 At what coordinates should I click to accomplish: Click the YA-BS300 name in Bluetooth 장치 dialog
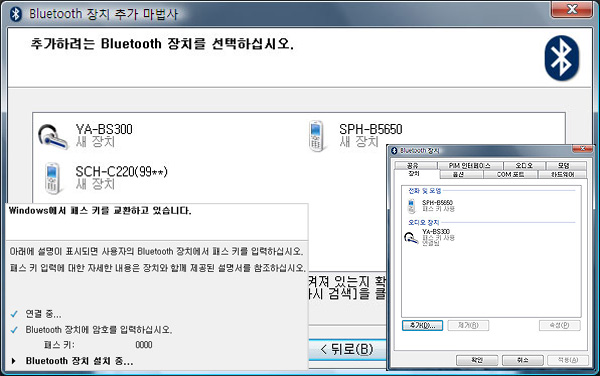[x=436, y=232]
